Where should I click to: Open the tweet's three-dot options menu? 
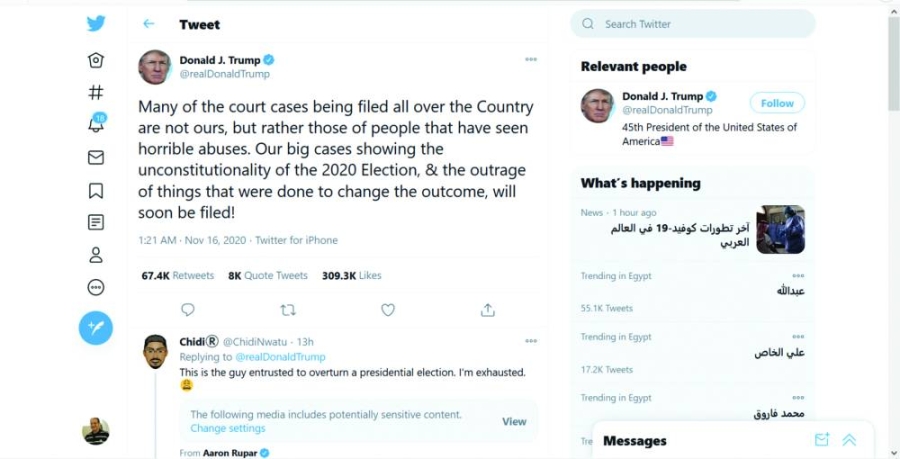pyautogui.click(x=531, y=60)
